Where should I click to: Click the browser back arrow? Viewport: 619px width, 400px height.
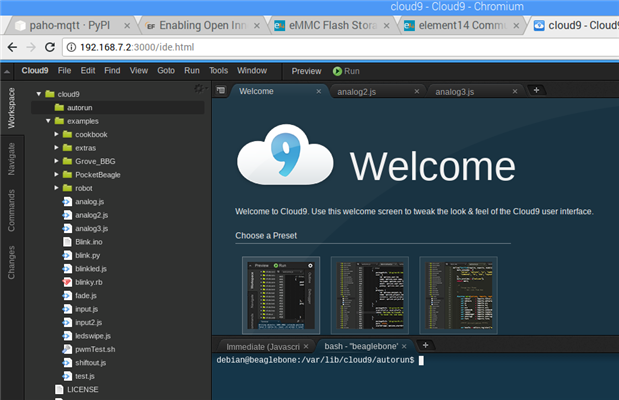tap(12, 47)
